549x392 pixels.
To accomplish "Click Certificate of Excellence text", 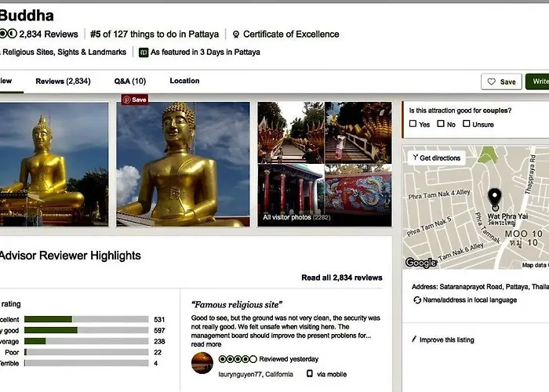I will (x=291, y=34).
